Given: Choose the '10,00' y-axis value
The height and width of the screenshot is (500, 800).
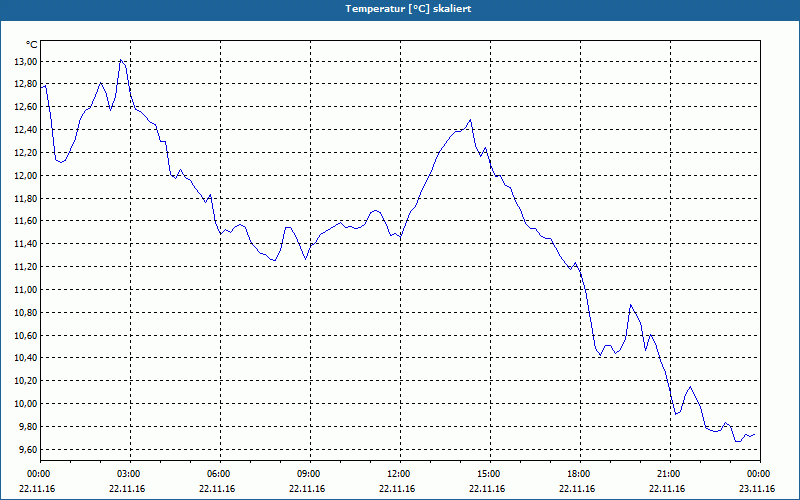Looking at the screenshot, I should [x=27, y=404].
